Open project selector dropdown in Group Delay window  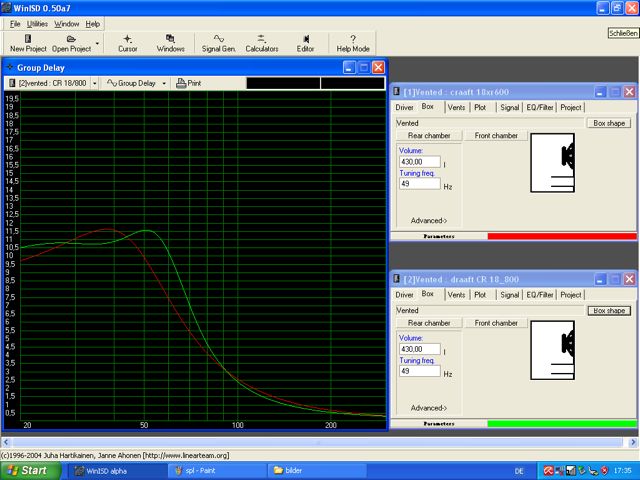94,83
